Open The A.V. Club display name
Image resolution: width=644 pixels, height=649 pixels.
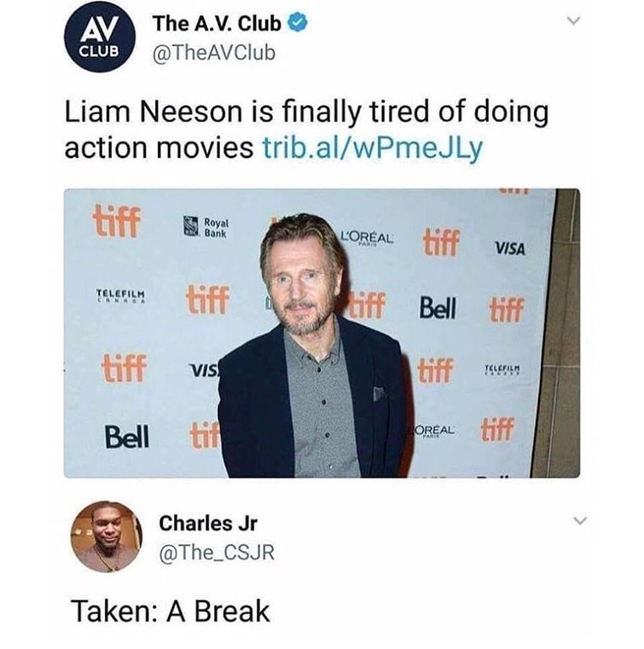click(x=218, y=23)
